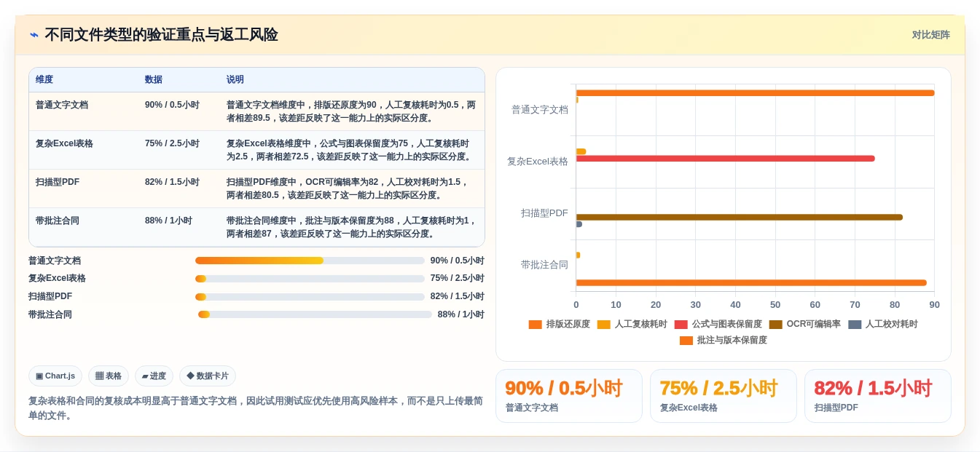Viewport: 980px width, 452px height.
Task: Click the description text for 普通文字文档 row
Action: (x=351, y=111)
